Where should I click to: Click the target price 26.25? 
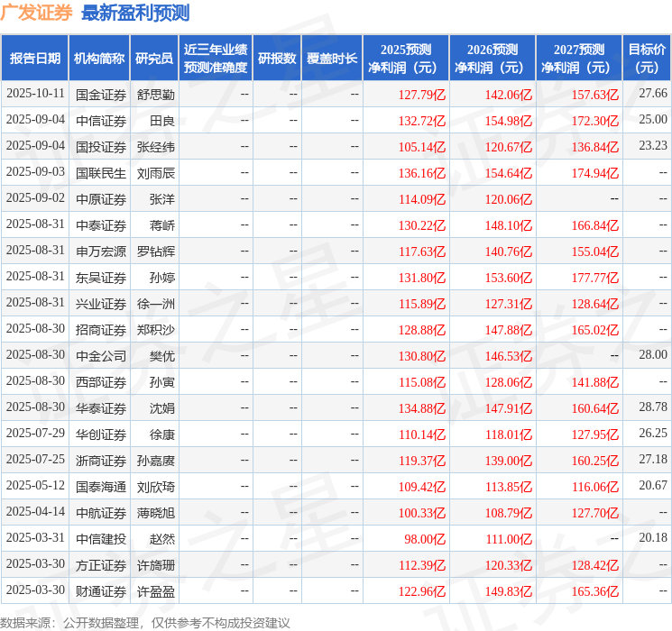(x=653, y=433)
